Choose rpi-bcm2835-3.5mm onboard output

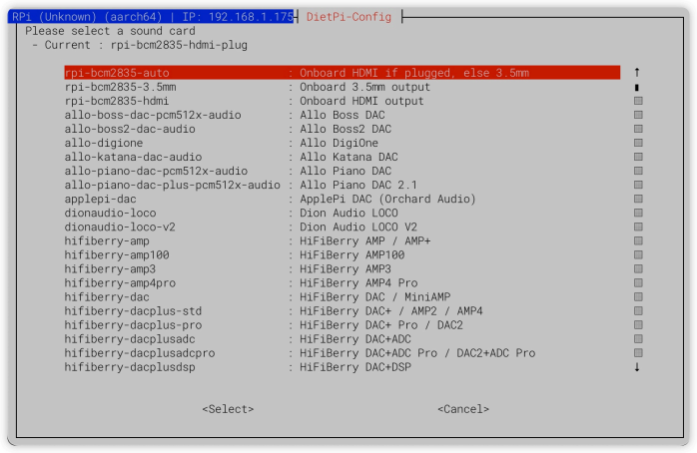click(342, 87)
